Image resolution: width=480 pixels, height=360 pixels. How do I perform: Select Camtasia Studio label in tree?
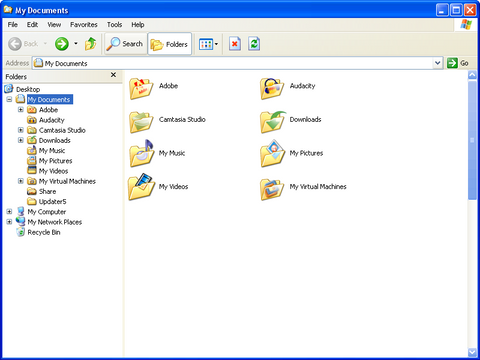[62, 130]
